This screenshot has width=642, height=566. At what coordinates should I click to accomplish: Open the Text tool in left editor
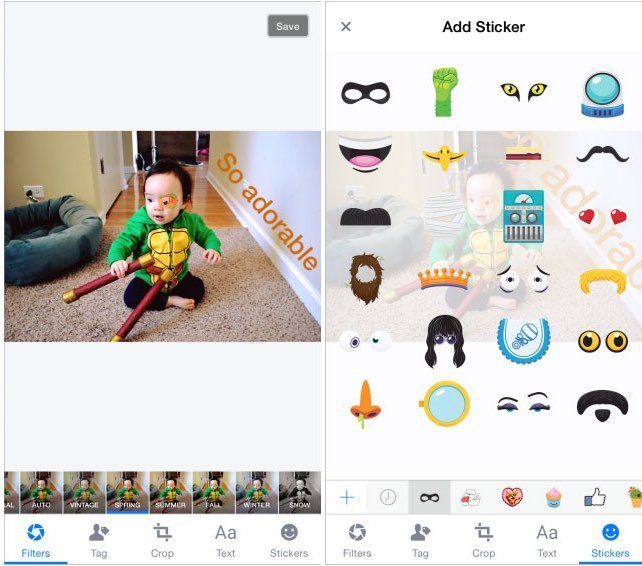[x=226, y=541]
